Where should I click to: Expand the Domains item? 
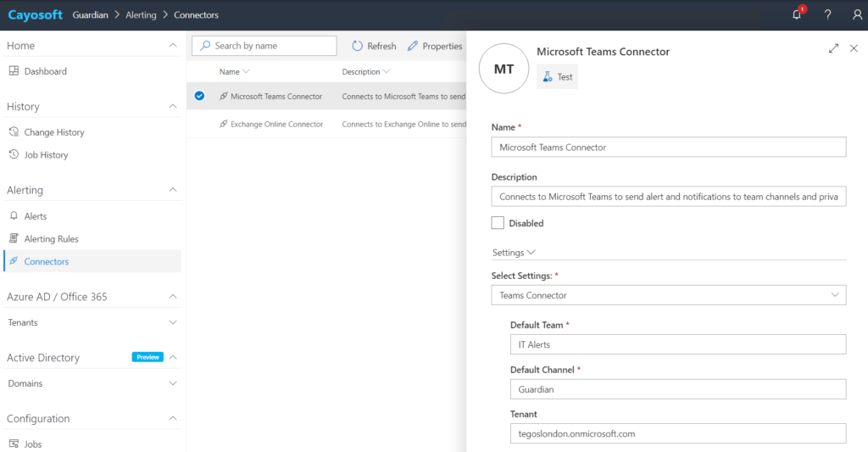pyautogui.click(x=173, y=383)
